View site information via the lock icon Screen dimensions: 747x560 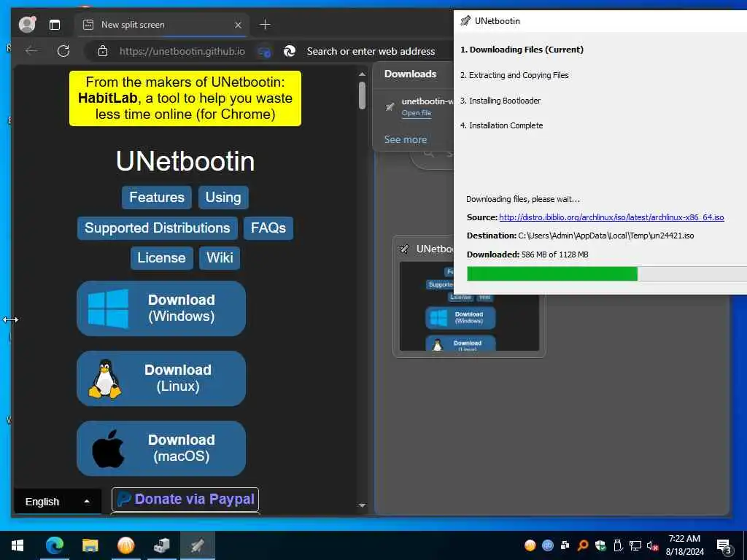103,51
